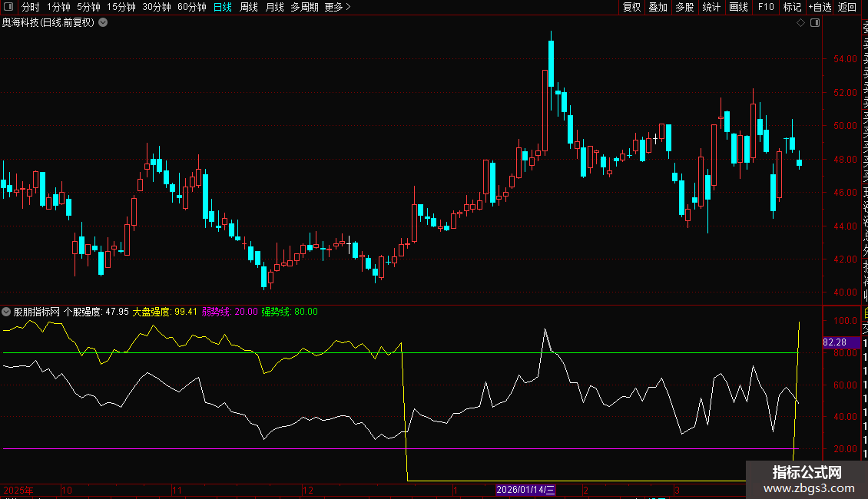This screenshot has height=499, width=868.
Task: Select the 30分钟 period tab
Action: [157, 7]
